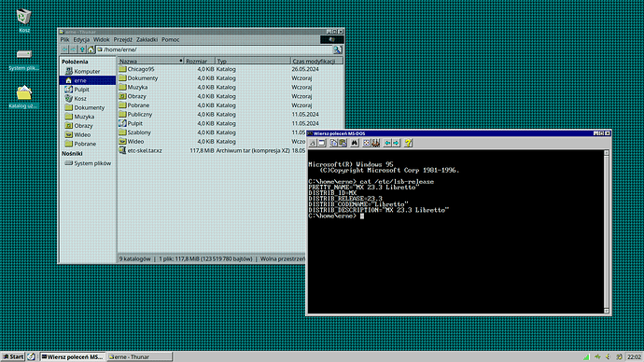Switch to Wiersz poleceń MS taskbar button
This screenshot has height=362, width=644.
pyautogui.click(x=73, y=356)
